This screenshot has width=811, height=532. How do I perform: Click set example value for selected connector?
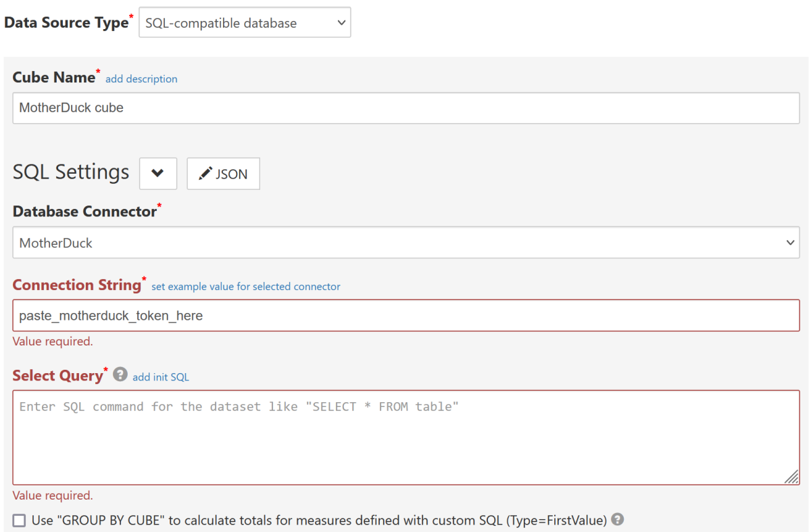tap(245, 286)
